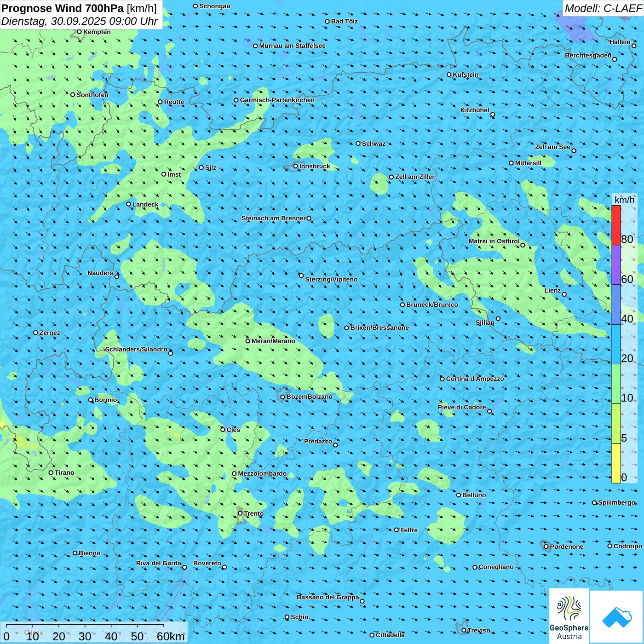The image size is (644, 644).
Task: Click the Treviso label
Action: click(x=478, y=630)
